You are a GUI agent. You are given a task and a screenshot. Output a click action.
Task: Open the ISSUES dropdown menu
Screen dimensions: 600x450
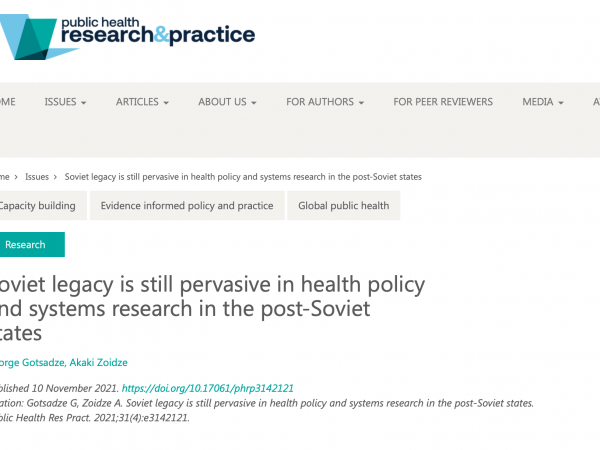coord(65,102)
